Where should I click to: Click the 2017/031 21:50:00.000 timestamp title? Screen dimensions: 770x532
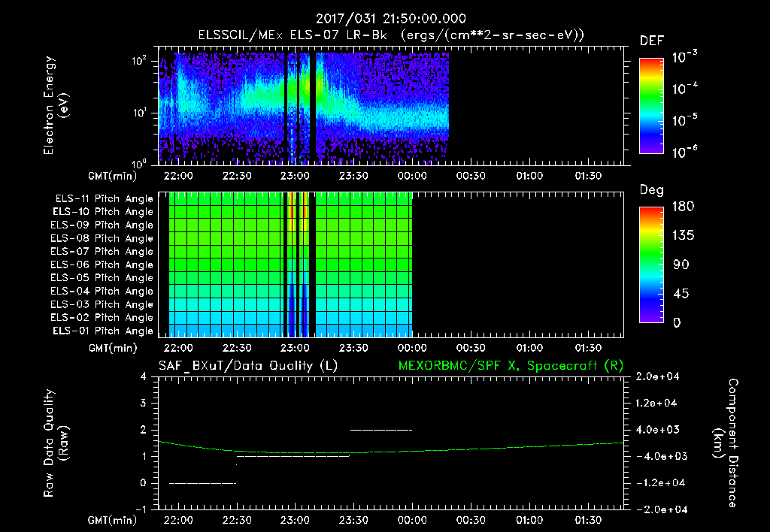[390, 19]
